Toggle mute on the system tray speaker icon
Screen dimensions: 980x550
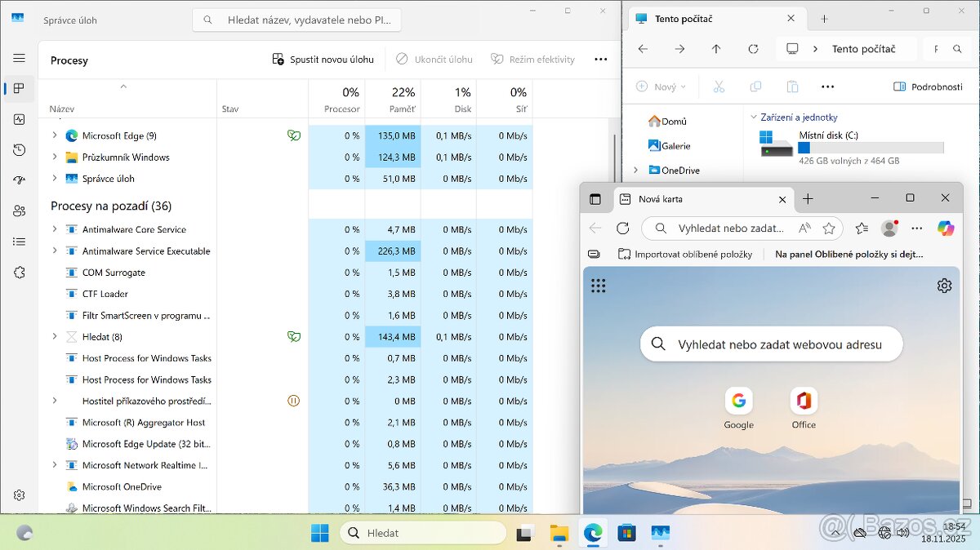pyautogui.click(x=903, y=533)
